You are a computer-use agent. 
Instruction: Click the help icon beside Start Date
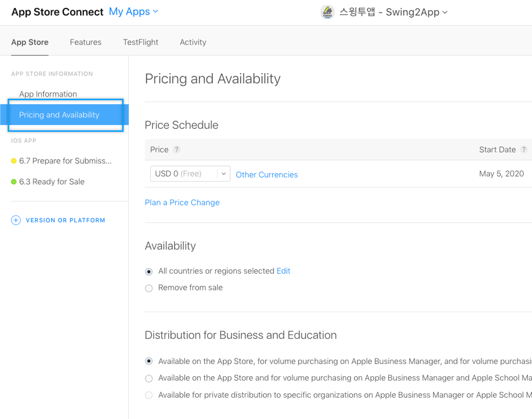tap(524, 149)
